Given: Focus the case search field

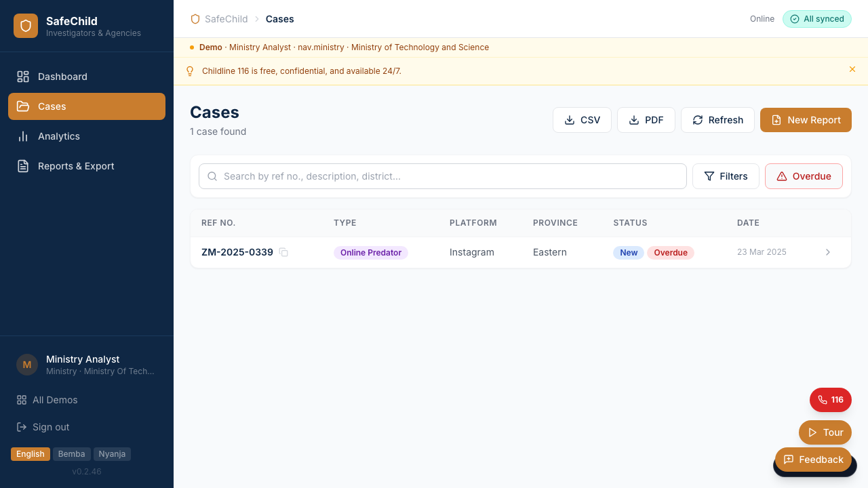Looking at the screenshot, I should pos(443,176).
